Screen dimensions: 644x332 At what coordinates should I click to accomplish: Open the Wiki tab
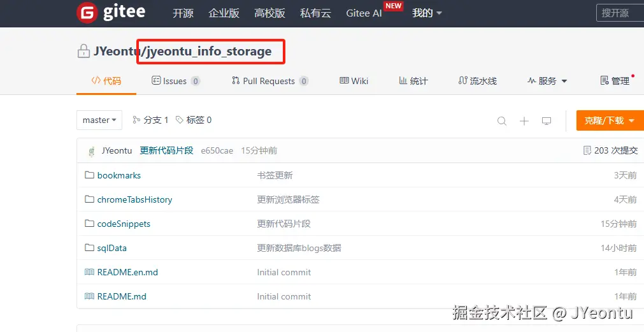354,81
